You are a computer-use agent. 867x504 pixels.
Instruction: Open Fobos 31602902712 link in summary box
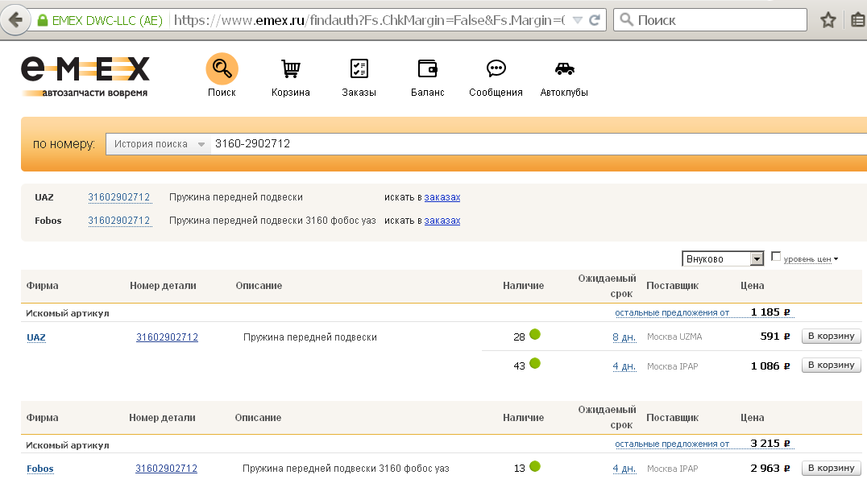point(119,221)
